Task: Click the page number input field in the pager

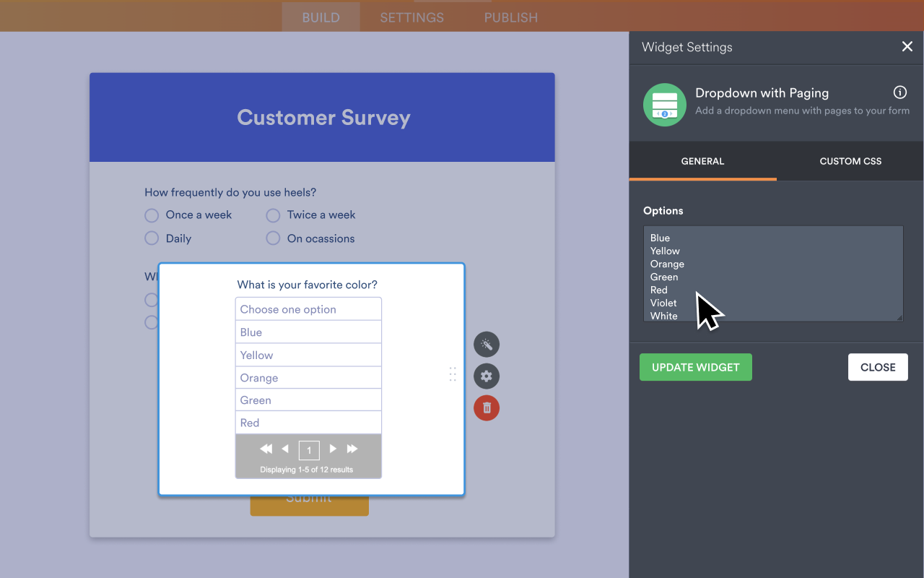Action: point(309,449)
